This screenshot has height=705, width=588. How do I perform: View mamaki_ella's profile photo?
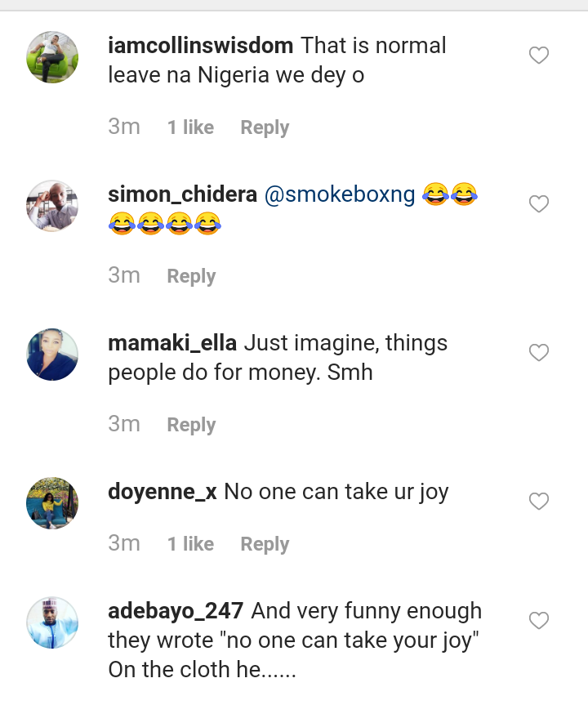[52, 355]
